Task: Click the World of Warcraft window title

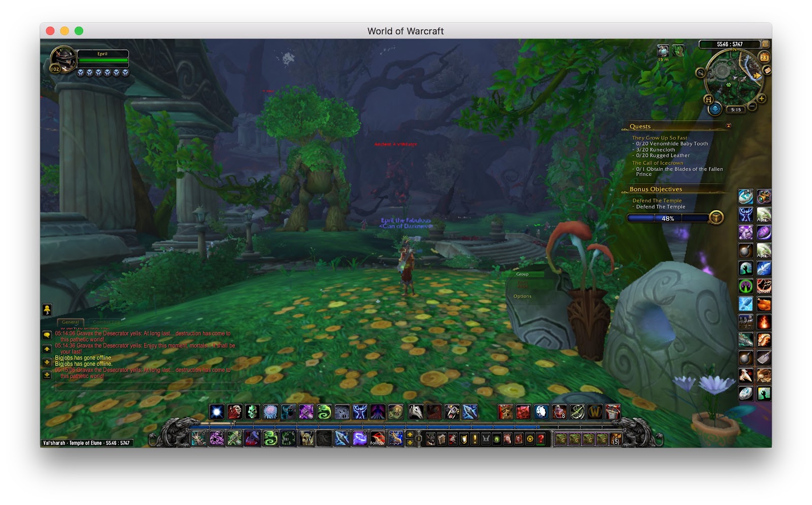Action: [405, 31]
